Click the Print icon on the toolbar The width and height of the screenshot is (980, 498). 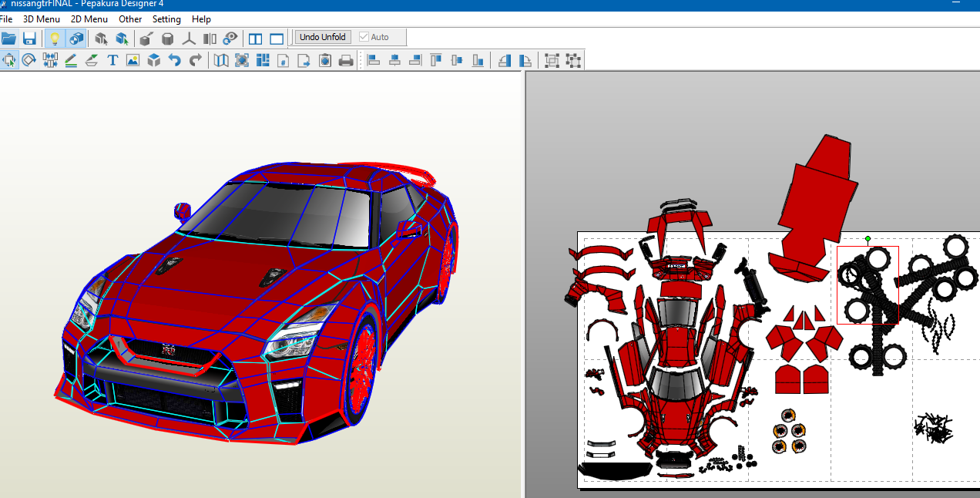pos(345,60)
